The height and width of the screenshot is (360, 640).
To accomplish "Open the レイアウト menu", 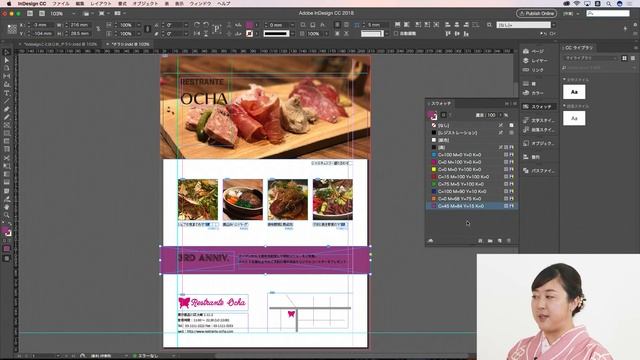I will tap(100, 3).
